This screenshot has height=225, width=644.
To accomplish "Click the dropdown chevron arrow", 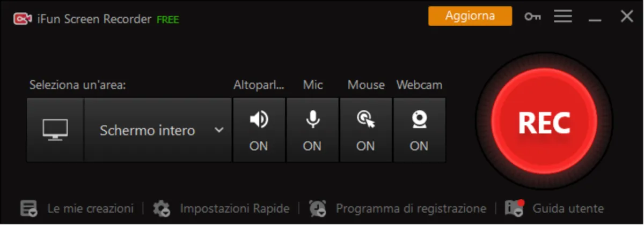I will pos(219,130).
